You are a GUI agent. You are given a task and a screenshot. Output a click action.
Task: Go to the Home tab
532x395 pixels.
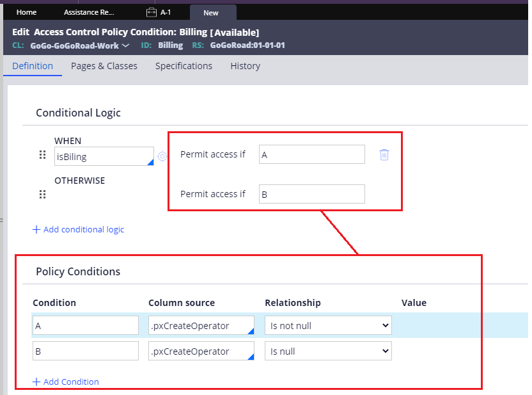26,12
